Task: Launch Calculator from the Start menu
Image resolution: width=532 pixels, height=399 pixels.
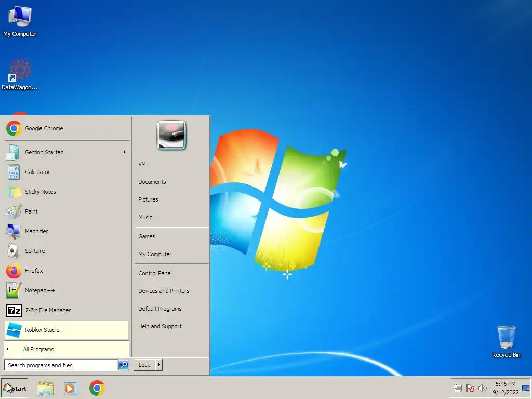Action: pos(67,172)
